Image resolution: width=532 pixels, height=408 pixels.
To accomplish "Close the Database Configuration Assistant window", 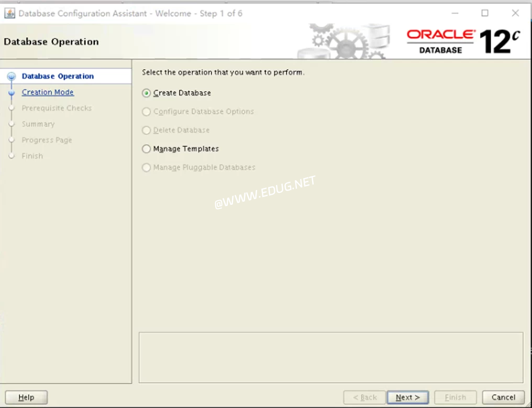I will [x=515, y=13].
